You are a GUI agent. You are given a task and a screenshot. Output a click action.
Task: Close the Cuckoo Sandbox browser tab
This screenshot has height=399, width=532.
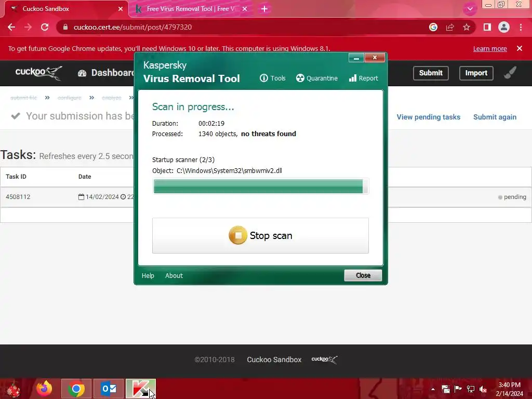click(x=121, y=9)
